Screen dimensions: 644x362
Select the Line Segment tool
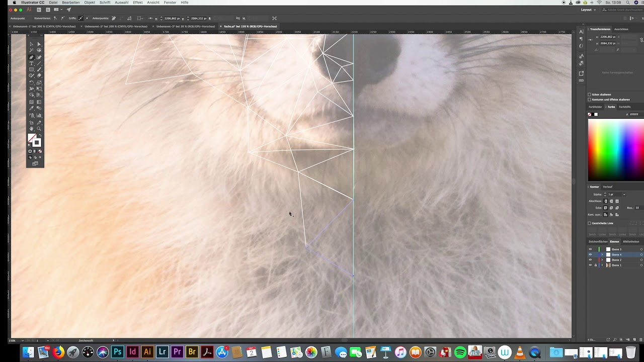[39, 63]
